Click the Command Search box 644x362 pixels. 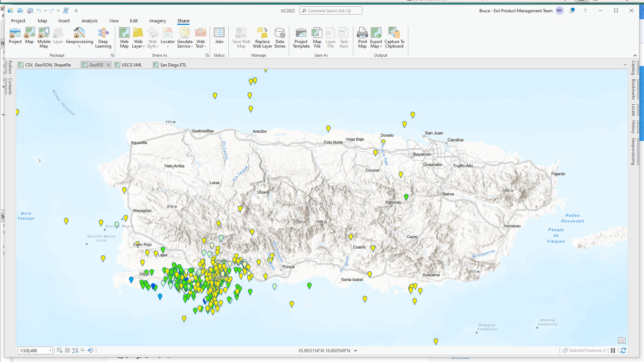(x=331, y=10)
